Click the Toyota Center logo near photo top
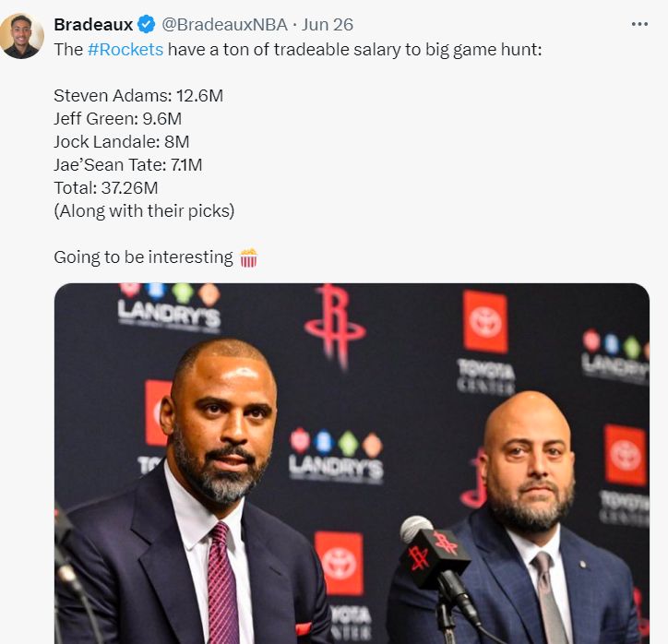Image resolution: width=668 pixels, height=644 pixels. (x=485, y=341)
